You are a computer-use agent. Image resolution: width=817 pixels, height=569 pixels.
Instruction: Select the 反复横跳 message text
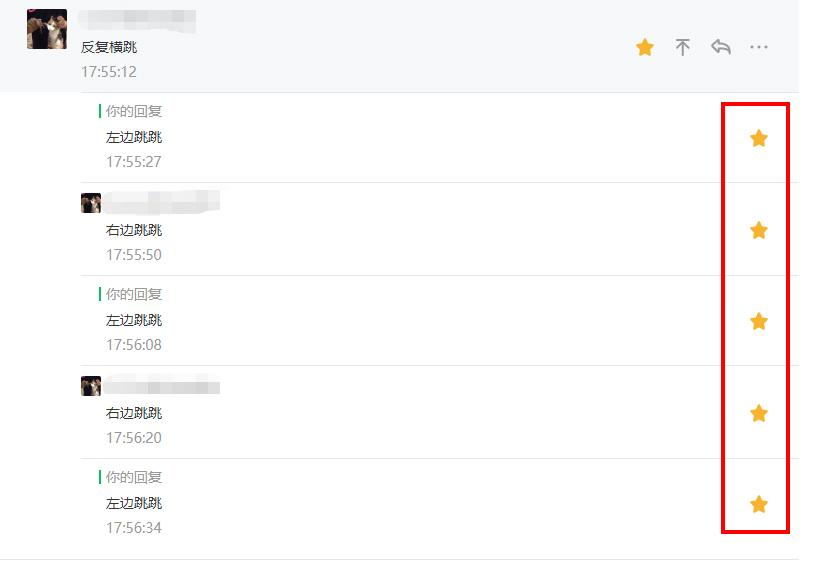pyautogui.click(x=109, y=47)
